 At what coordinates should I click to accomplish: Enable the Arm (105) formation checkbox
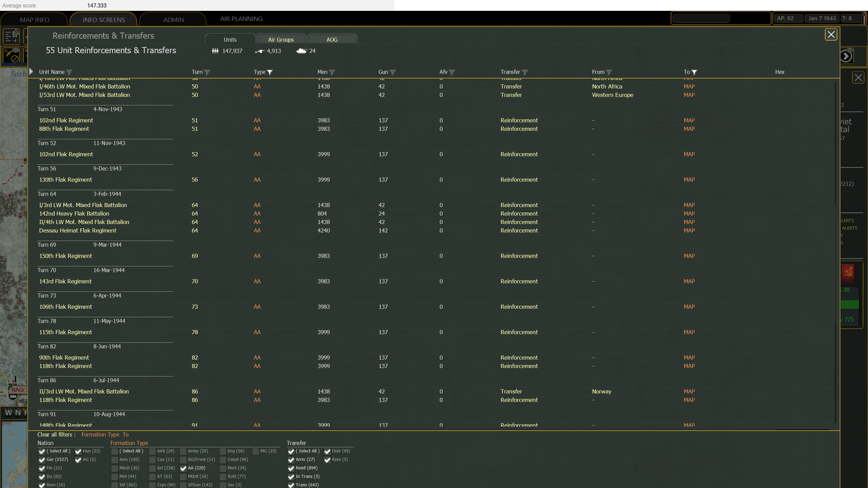[x=115, y=460]
